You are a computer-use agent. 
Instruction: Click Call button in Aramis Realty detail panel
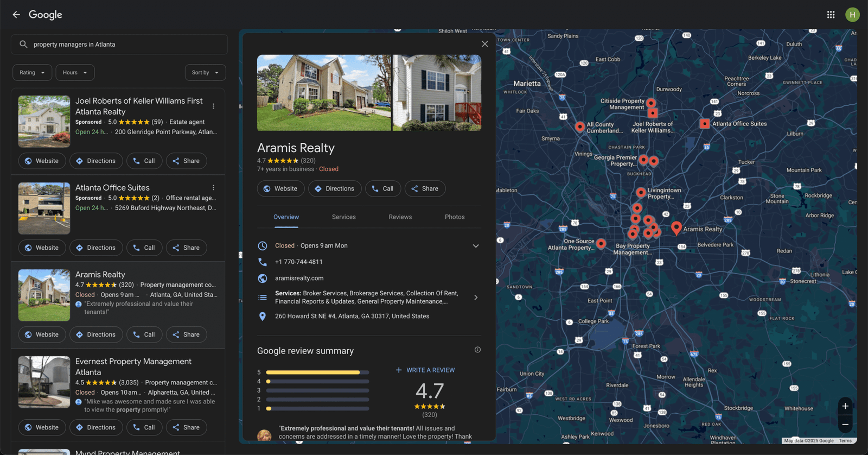[383, 189]
